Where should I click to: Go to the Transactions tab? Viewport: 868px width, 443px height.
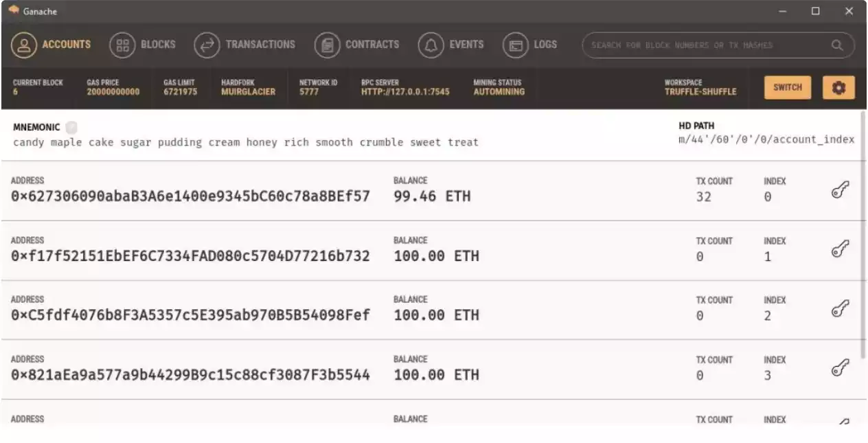[245, 45]
